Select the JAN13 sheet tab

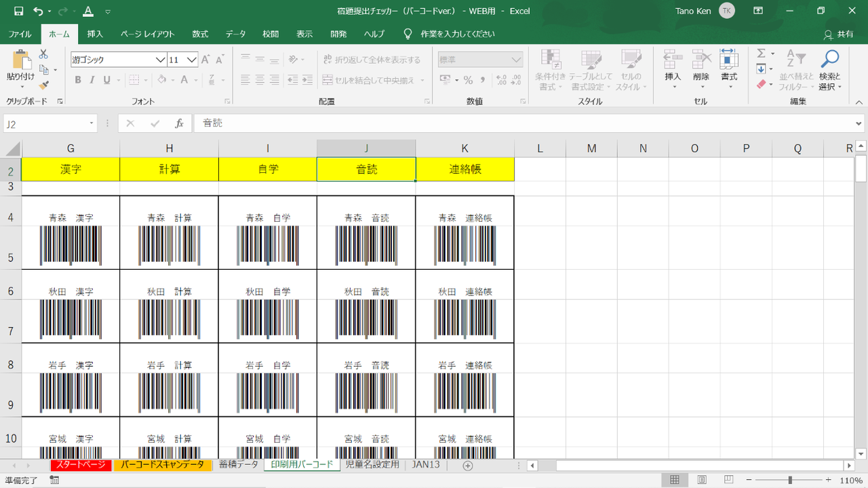[x=426, y=465]
